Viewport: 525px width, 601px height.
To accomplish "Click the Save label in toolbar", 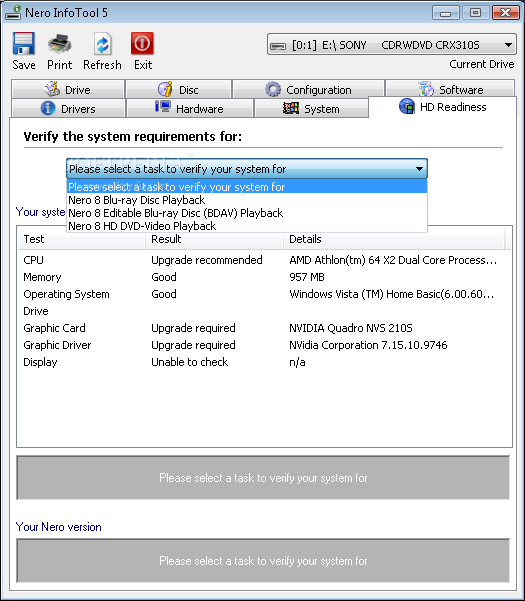I will tap(24, 65).
